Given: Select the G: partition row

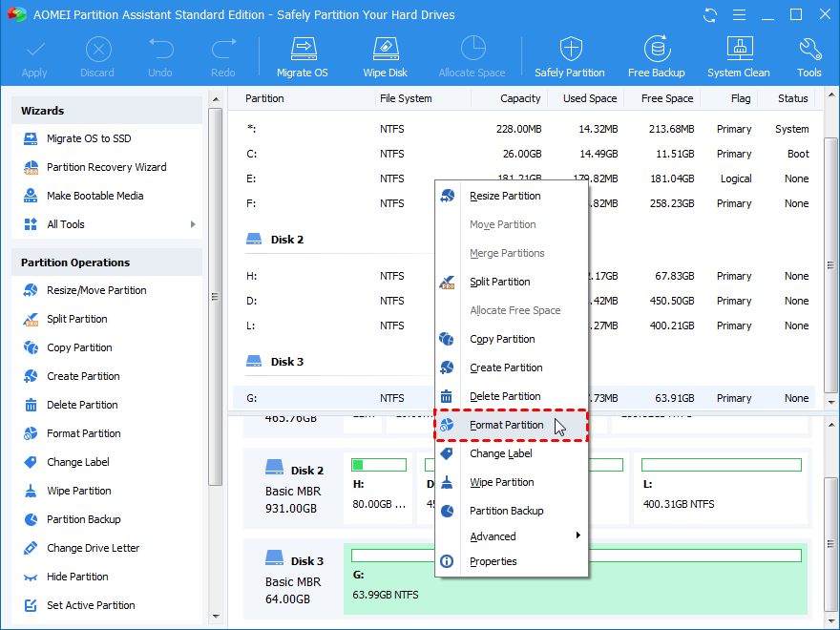Looking at the screenshot, I should pos(524,398).
